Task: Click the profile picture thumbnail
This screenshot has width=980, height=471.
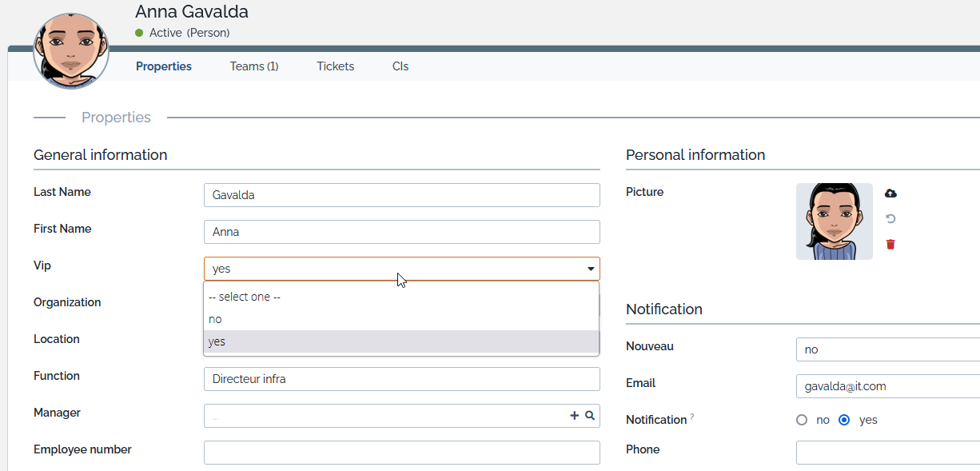Action: [x=835, y=222]
